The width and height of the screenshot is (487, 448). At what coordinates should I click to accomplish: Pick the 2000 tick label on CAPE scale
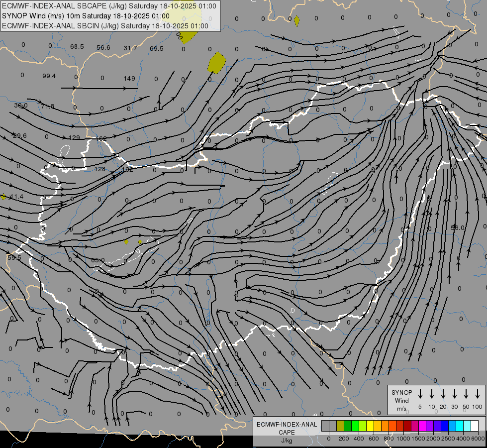pyautogui.click(x=433, y=439)
